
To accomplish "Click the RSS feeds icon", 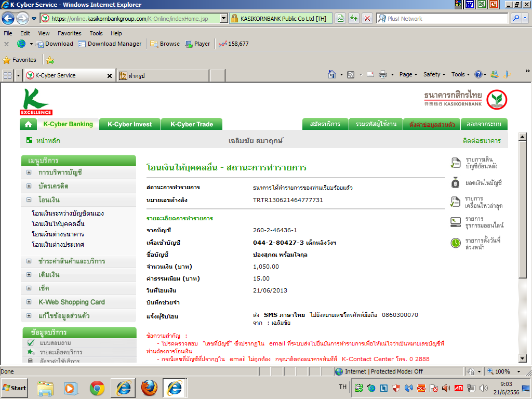I will coord(351,75).
